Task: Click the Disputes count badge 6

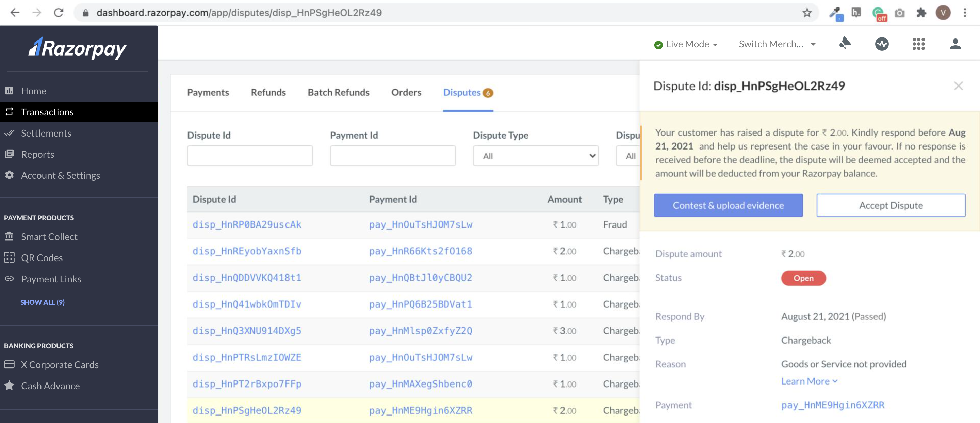Action: [488, 93]
